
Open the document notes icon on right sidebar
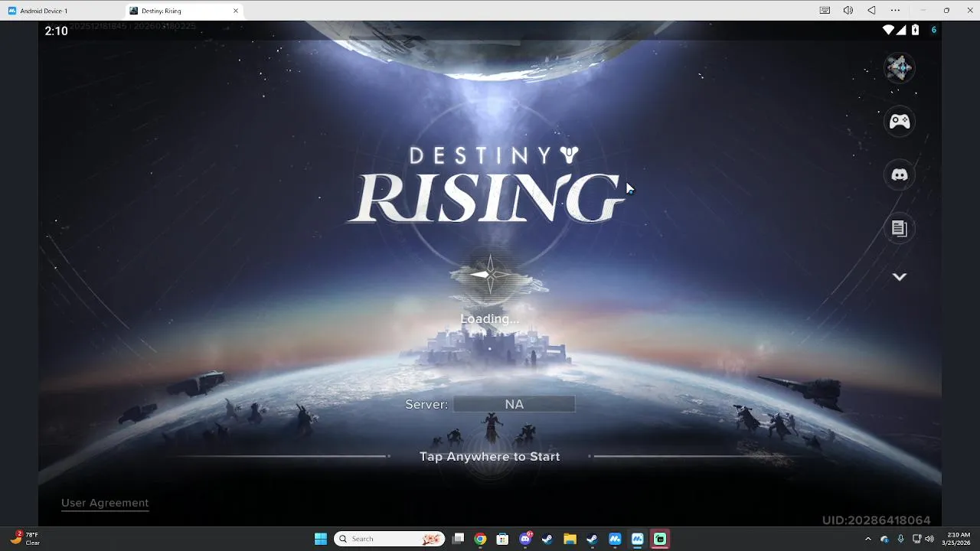click(x=900, y=229)
